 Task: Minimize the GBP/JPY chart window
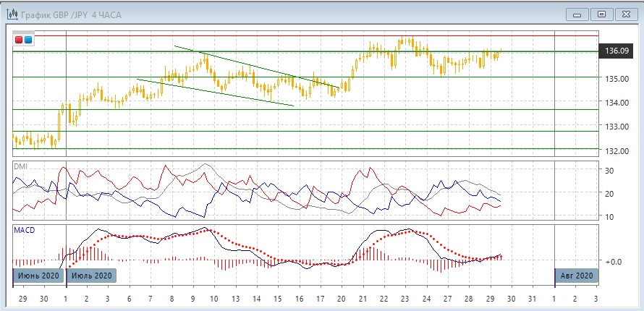577,14
